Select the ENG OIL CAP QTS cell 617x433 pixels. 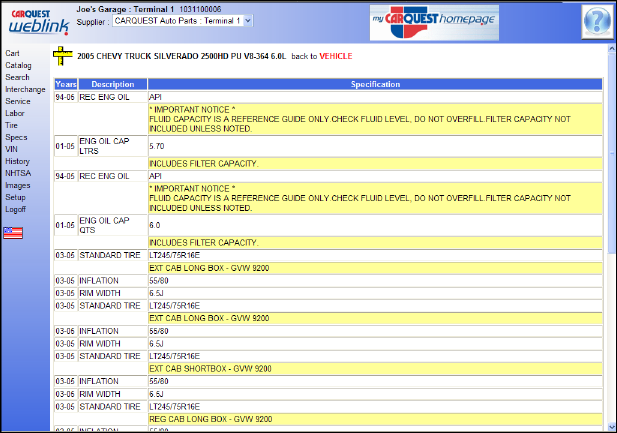[113, 225]
